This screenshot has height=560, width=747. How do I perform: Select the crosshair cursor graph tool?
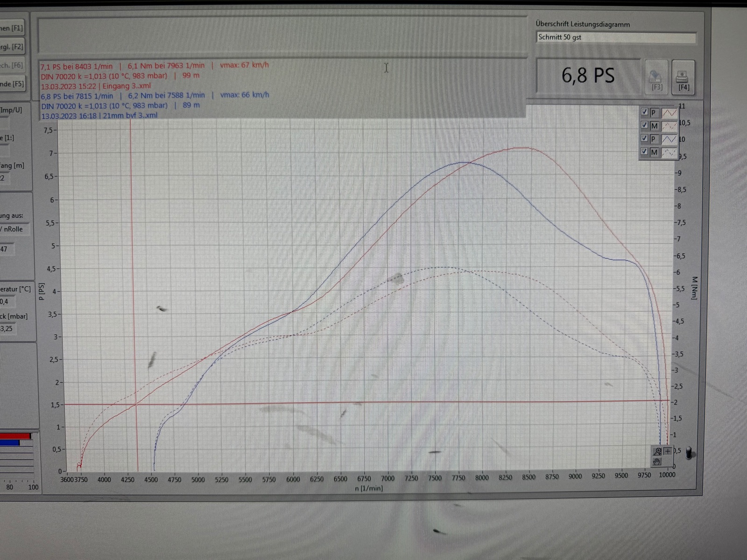(x=668, y=451)
